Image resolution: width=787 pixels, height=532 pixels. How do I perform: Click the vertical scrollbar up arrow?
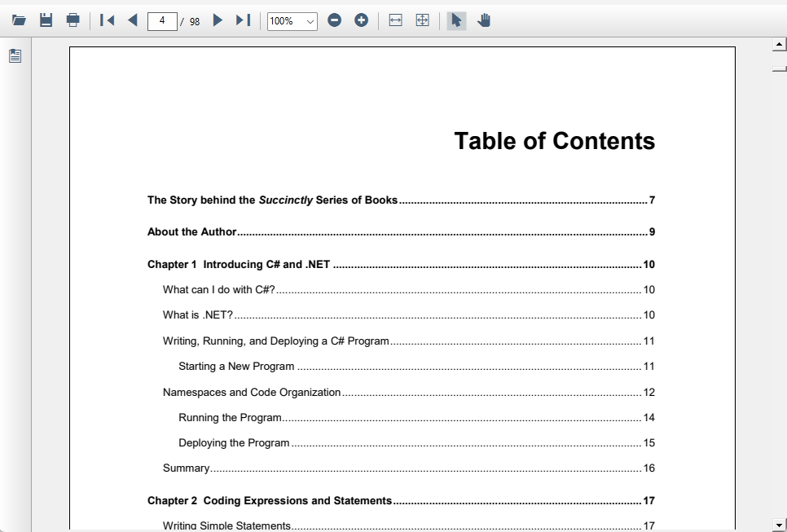[x=779, y=44]
